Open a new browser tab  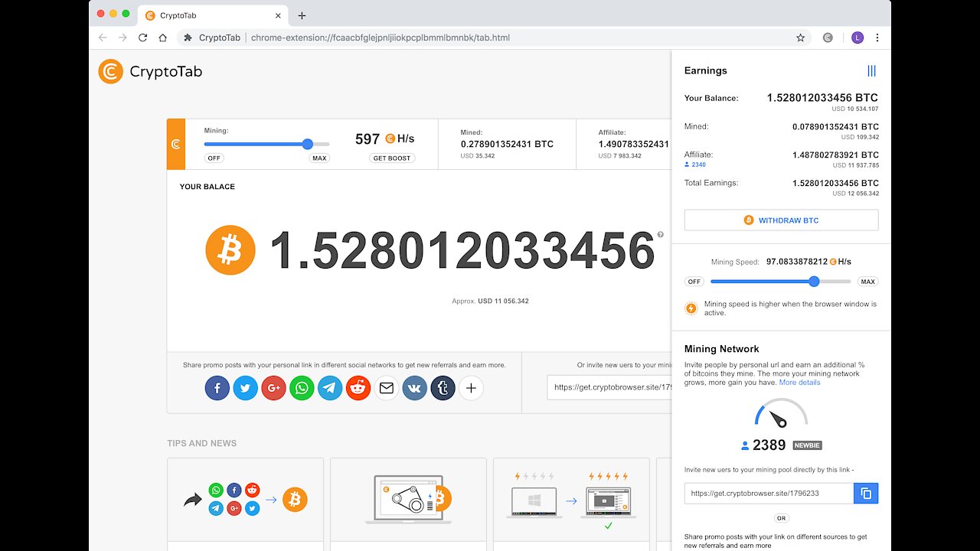(302, 15)
